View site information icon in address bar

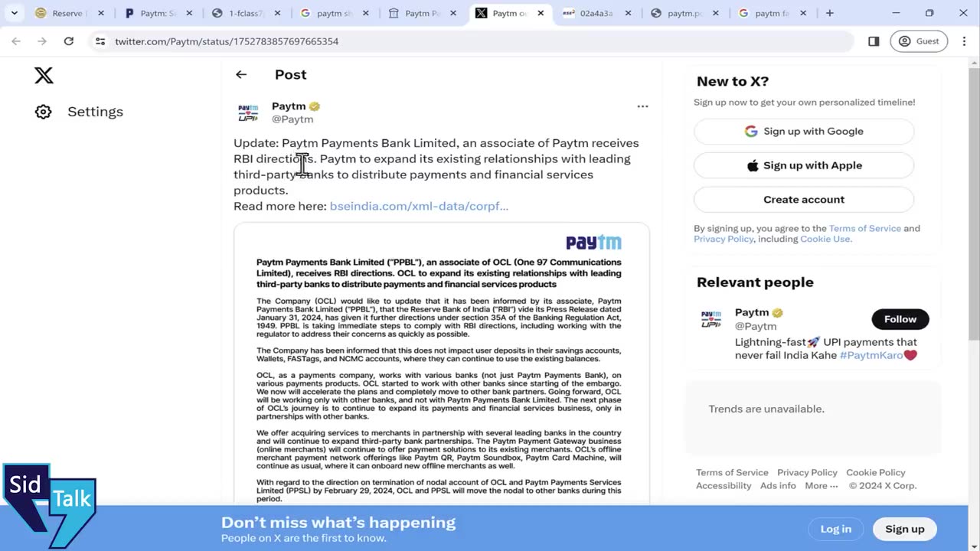(100, 41)
